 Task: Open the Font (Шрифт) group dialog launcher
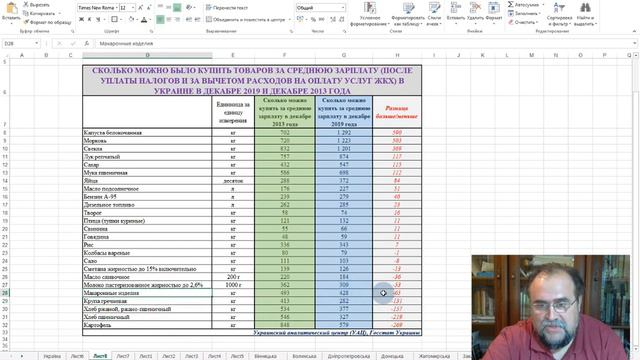pyautogui.click(x=151, y=31)
